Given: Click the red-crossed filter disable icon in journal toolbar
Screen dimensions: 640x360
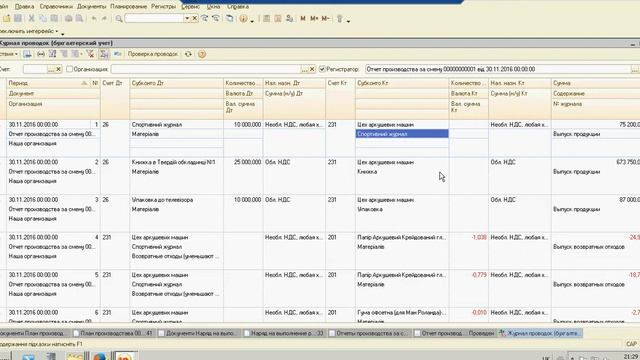Looking at the screenshot, I should pyautogui.click(x=90, y=54).
